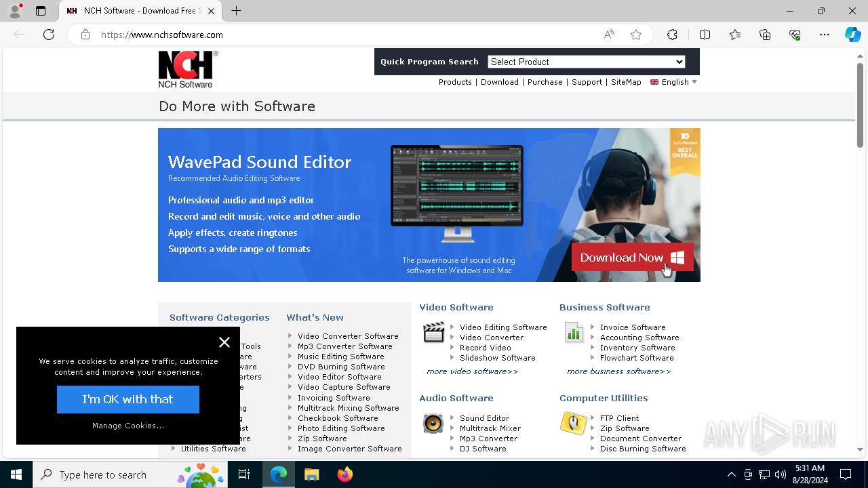This screenshot has width=868, height=488.
Task: Launch Firefox from the taskbar
Action: [345, 474]
